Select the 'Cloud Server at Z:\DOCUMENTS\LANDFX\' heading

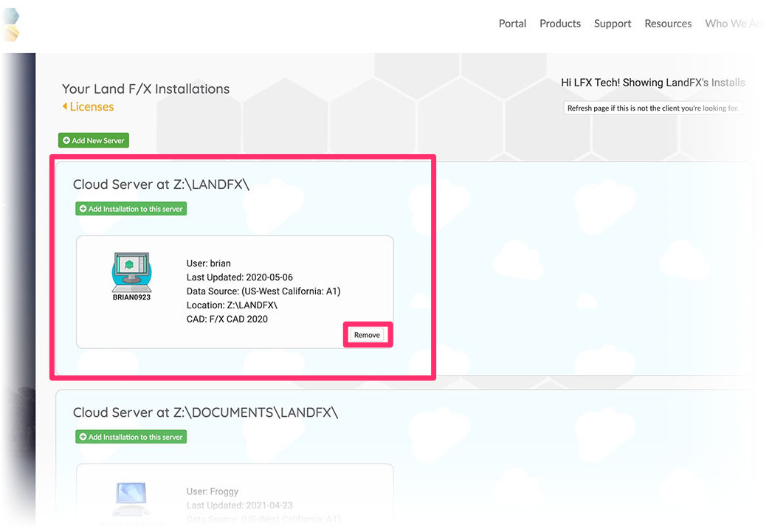[205, 412]
